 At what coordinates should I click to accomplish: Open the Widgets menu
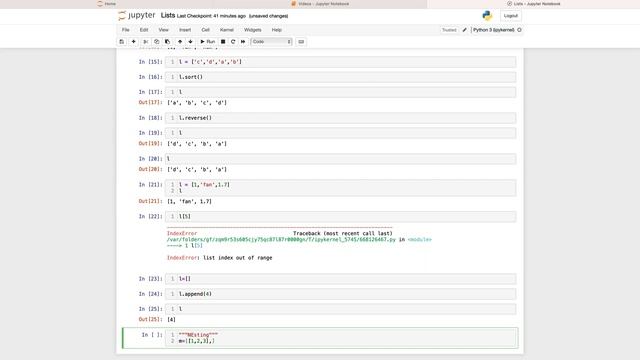tap(253, 30)
